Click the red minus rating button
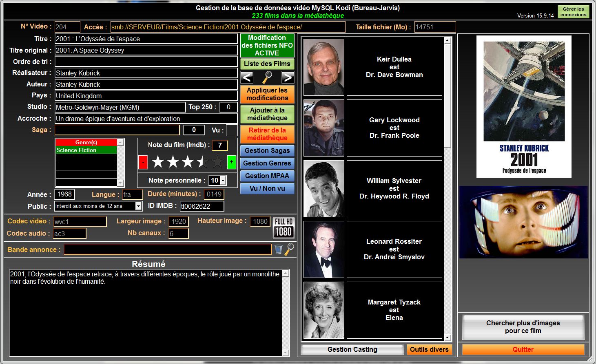Screen dimensions: 596x364 coord(143,162)
